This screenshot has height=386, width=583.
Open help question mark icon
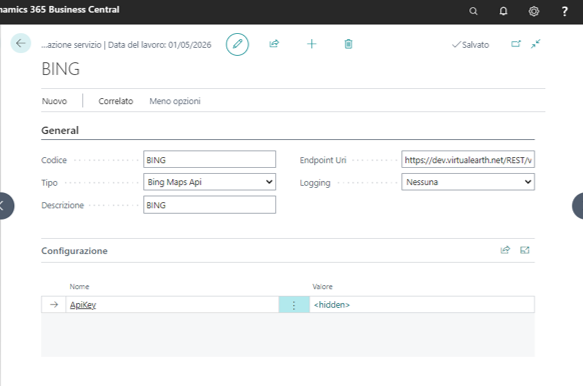coord(564,11)
